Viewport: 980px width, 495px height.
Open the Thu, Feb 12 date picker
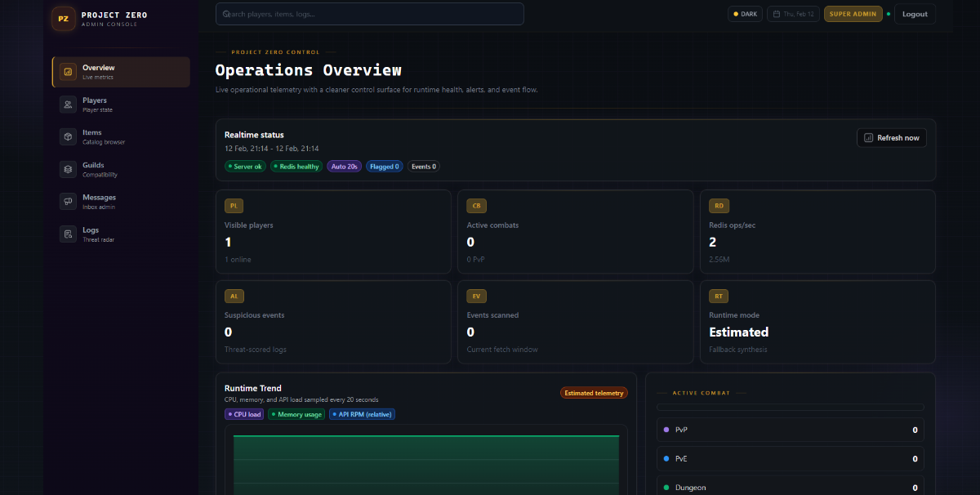click(x=793, y=14)
